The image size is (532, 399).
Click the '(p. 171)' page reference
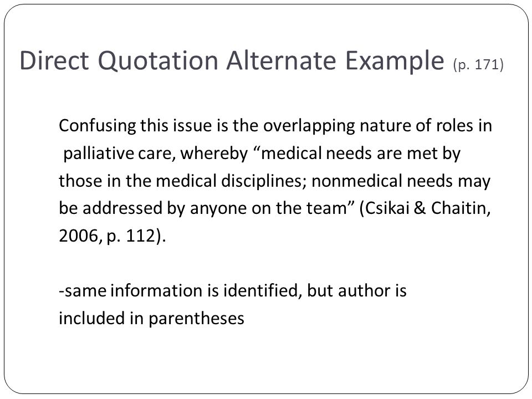pos(478,64)
